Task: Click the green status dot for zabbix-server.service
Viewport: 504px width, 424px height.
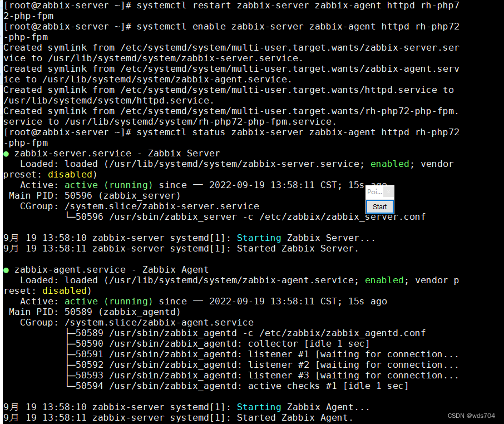Action: pos(6,154)
